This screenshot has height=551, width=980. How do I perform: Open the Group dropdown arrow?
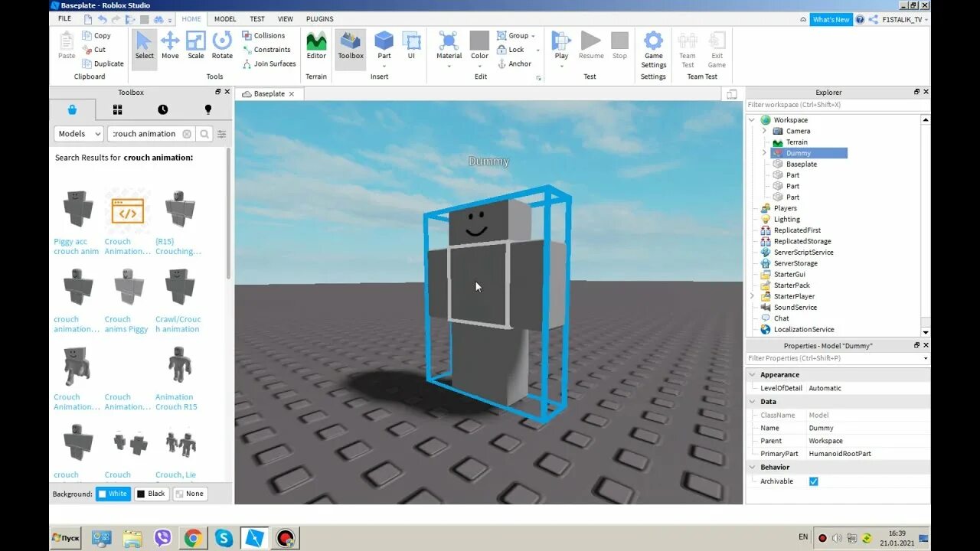(x=533, y=36)
